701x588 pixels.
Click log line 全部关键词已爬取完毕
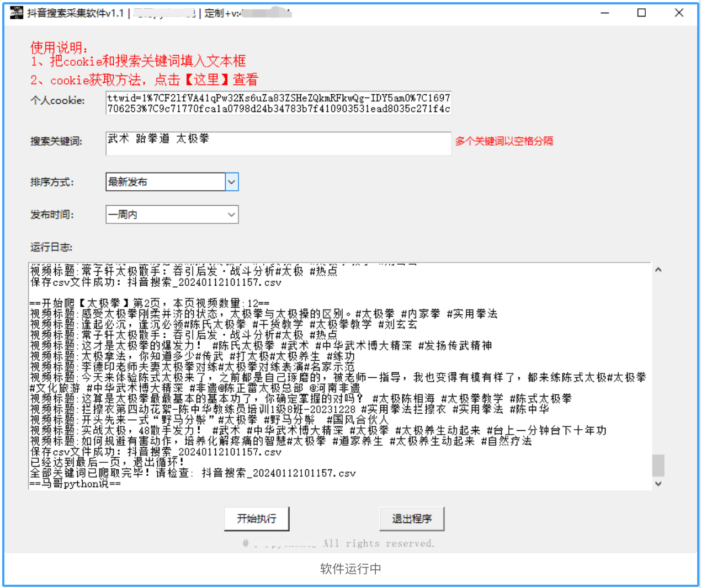coord(193,473)
